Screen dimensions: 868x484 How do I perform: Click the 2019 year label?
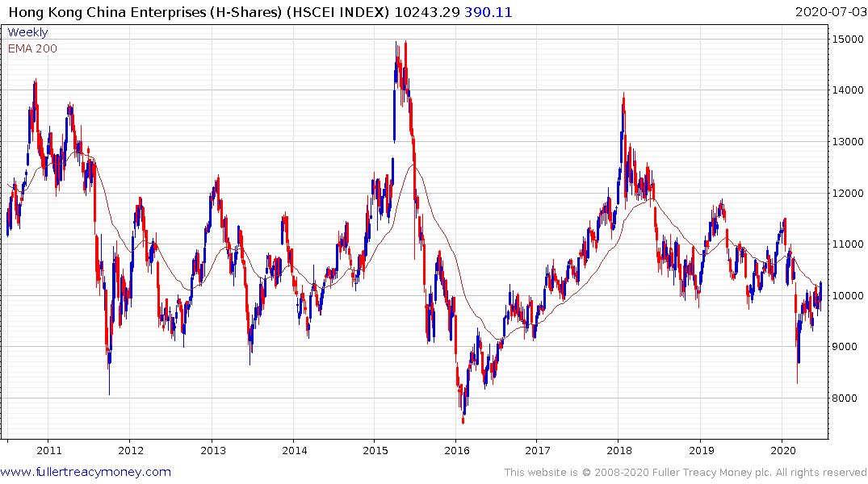pyautogui.click(x=702, y=450)
